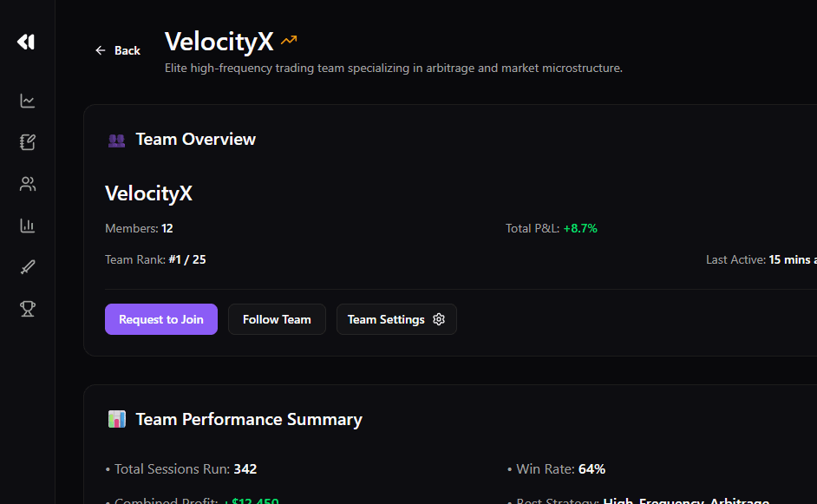Open the notebook journal sidebar icon

coord(28,142)
